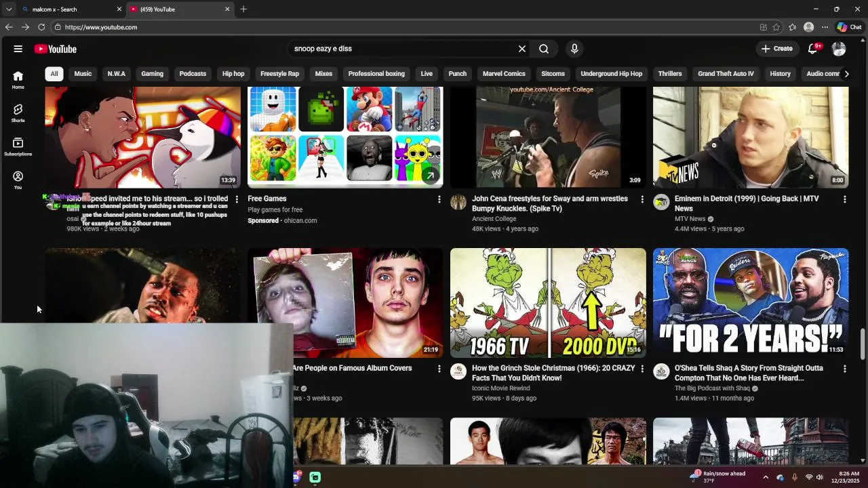Start voice search with microphone icon
868x488 pixels.
(574, 49)
